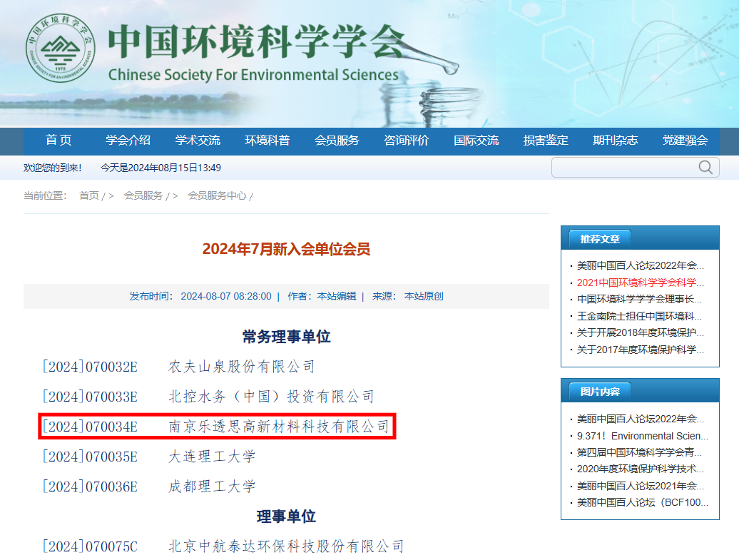Click the publish time 2024-08-07 08:28:00

click(226, 297)
